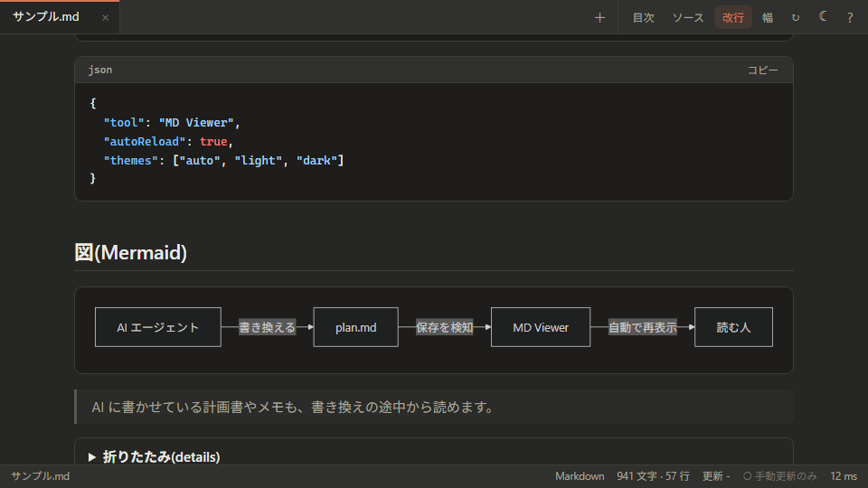This screenshot has height=488, width=868.
Task: Reload the document with the refresh icon
Action: [796, 18]
